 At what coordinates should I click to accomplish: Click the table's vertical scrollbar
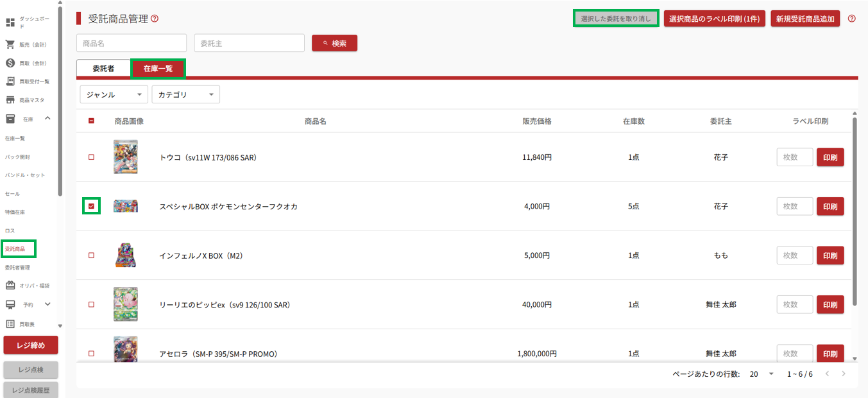(x=855, y=205)
